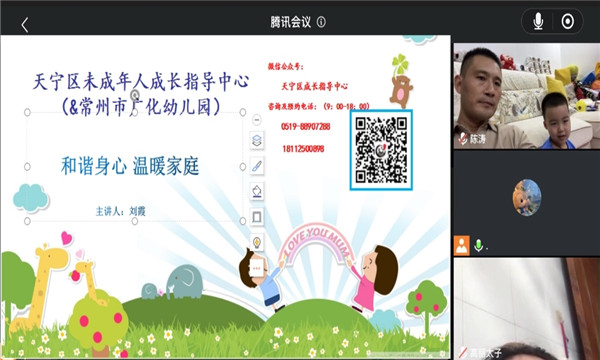Open the stacked layers arrange icon
Screen dimensions: 600x360
pos(257,140)
